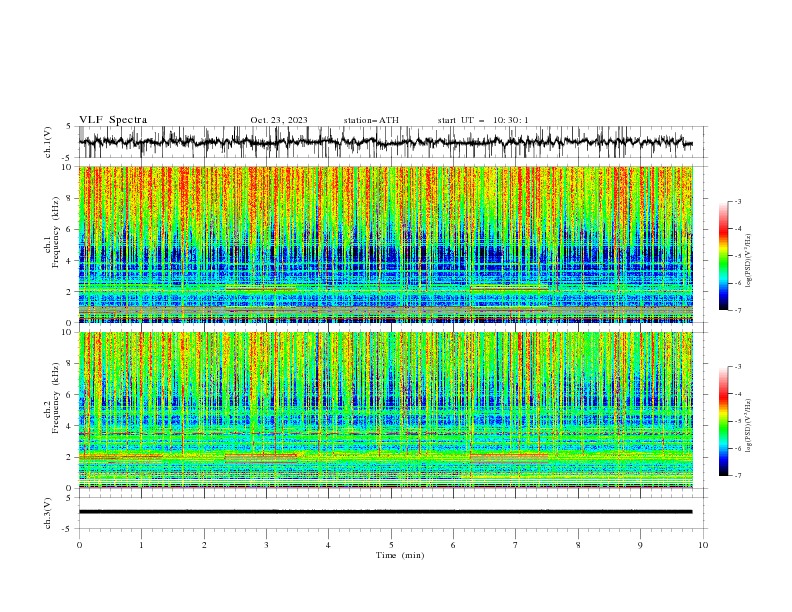The image size is (792, 612).
Task: Click inside the ch.2 spectrogram panel
Action: [x=386, y=410]
